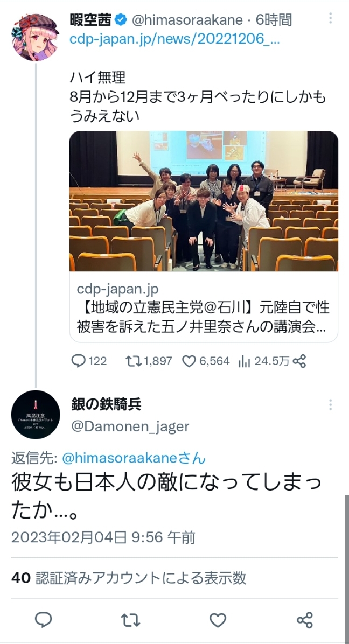Share the reply using the bottom share icon
The image size is (349, 644).
(305, 620)
